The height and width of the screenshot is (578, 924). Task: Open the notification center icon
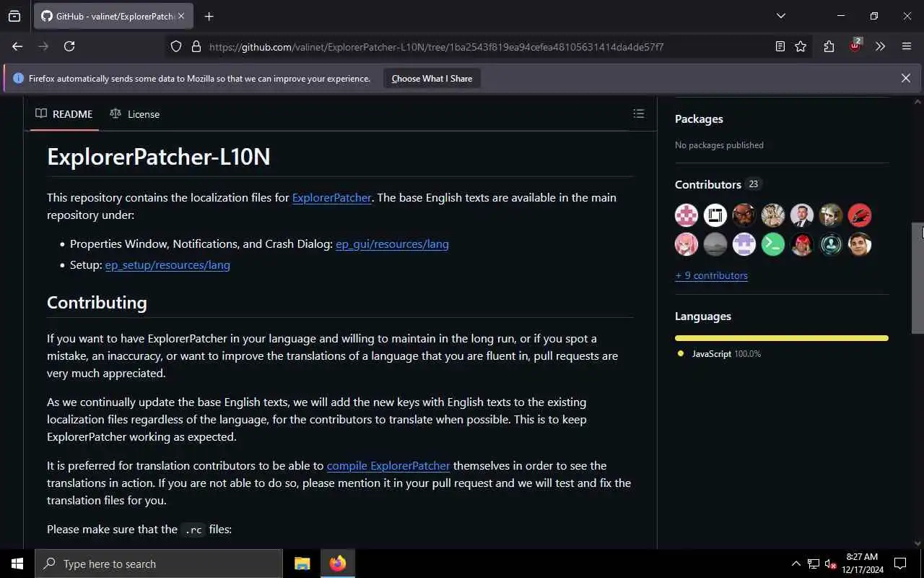(900, 564)
